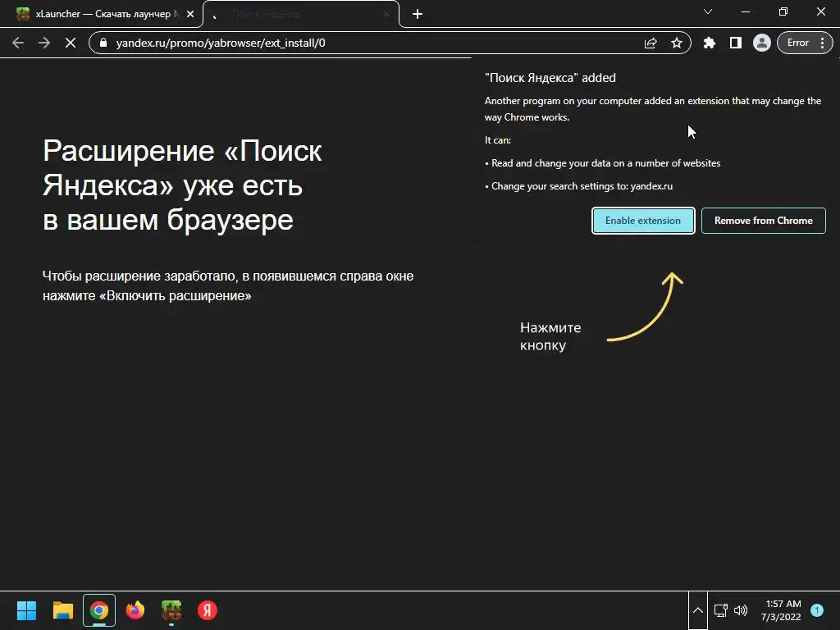Viewport: 840px width, 630px height.
Task: Close the xLauncher tab
Action: pyautogui.click(x=190, y=14)
